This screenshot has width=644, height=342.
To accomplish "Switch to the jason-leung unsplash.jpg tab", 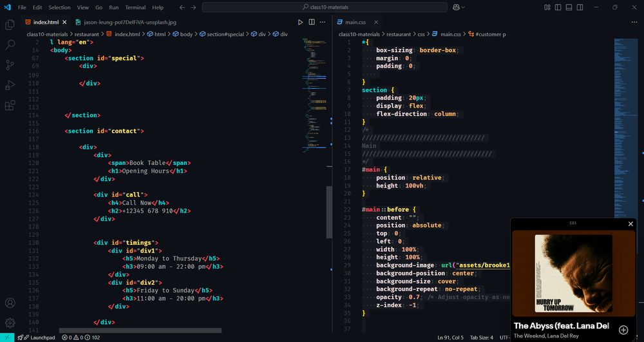I will point(126,22).
